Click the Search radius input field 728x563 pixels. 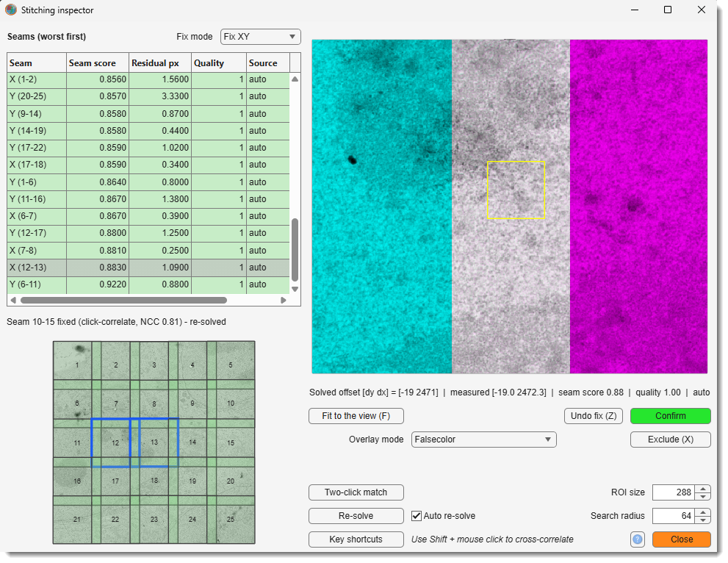(674, 516)
